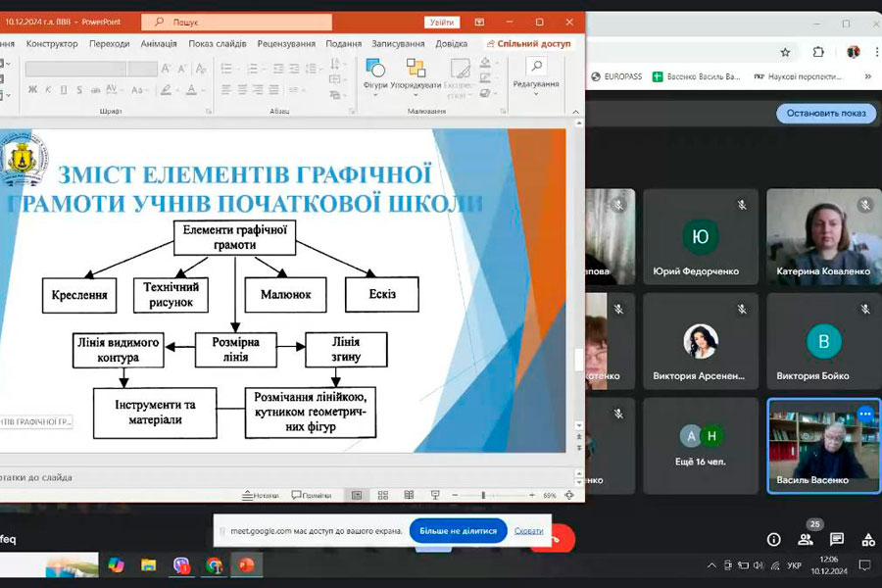882x588 pixels.
Task: Click the zoom slider in status bar
Action: [484, 495]
